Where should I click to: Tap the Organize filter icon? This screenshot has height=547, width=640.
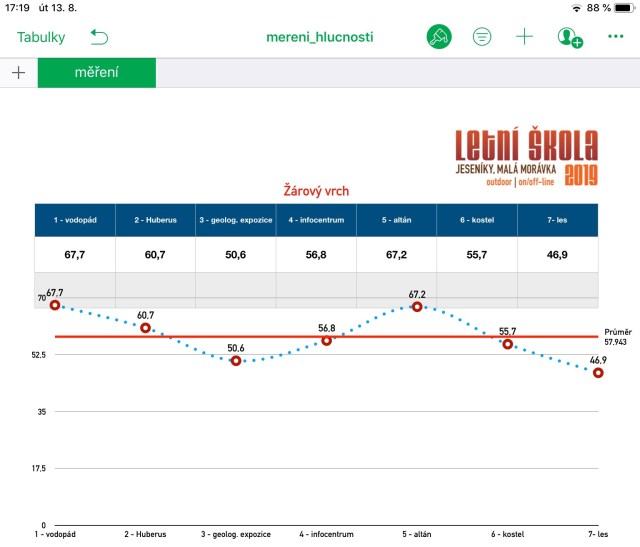point(482,37)
